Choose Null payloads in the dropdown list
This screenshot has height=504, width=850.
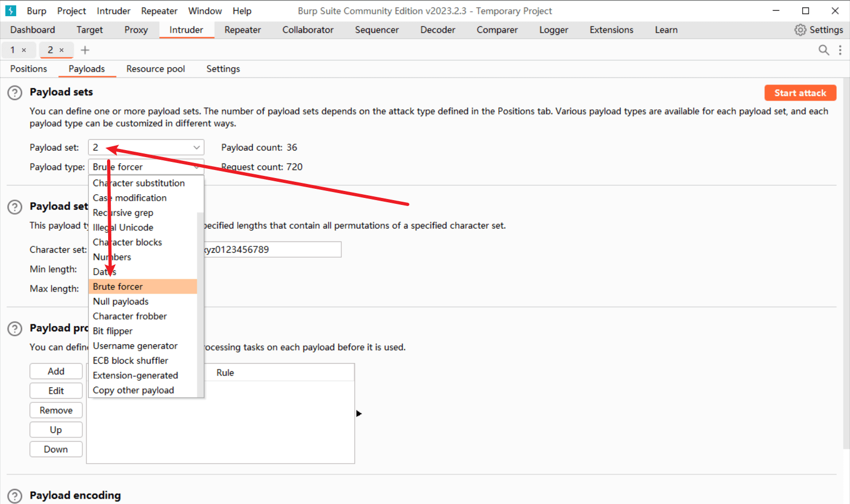pos(121,301)
